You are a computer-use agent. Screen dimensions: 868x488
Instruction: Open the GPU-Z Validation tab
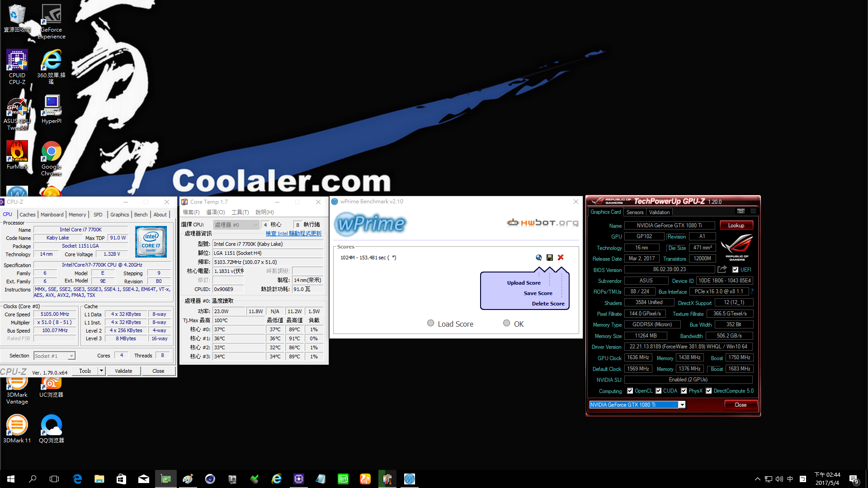coord(660,212)
